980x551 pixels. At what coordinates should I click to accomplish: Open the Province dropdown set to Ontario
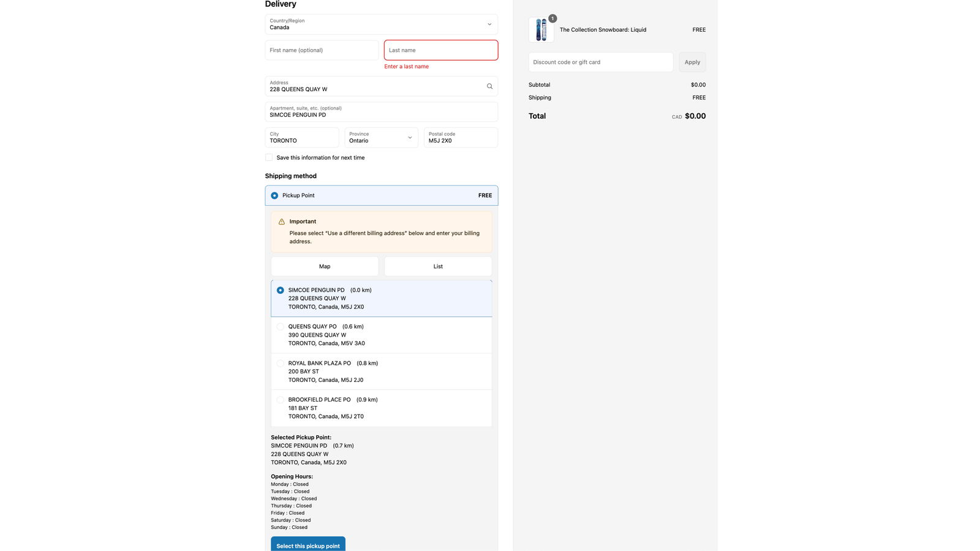pos(381,138)
